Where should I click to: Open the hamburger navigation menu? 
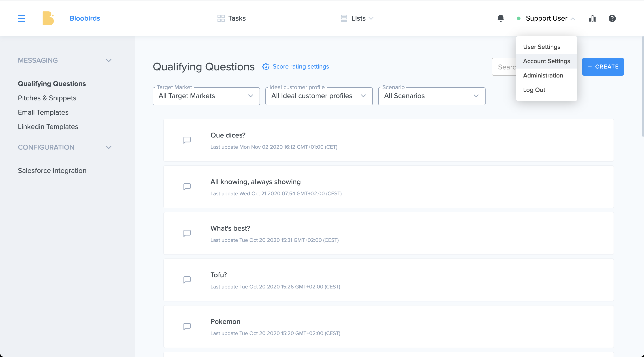tap(21, 18)
